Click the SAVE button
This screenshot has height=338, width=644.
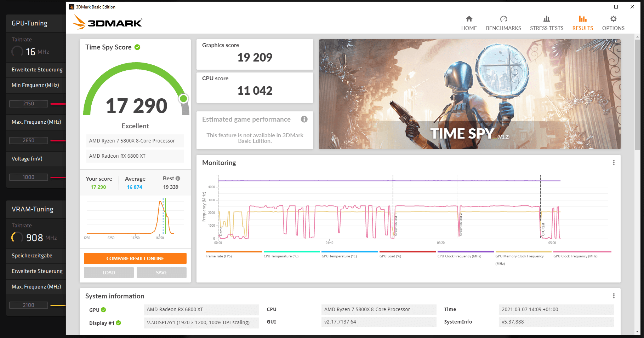coord(161,273)
